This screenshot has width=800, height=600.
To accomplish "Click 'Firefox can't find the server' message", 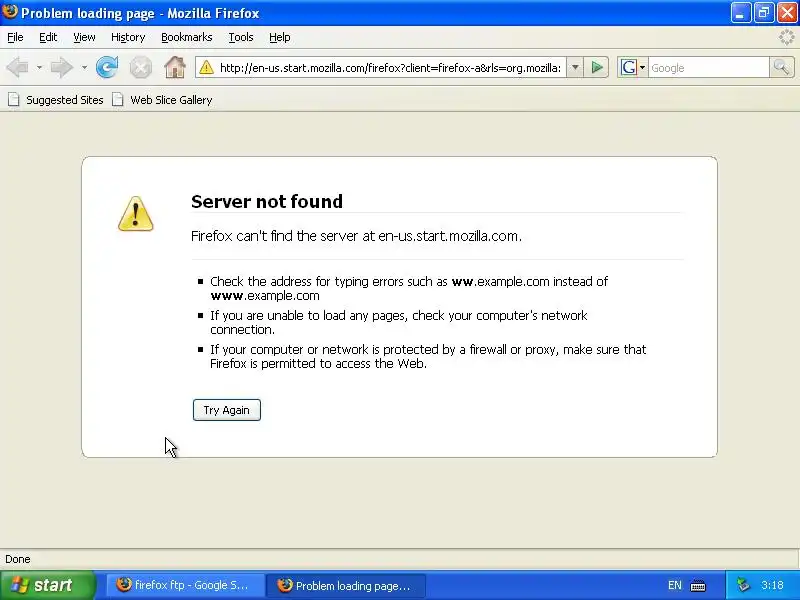I will tap(356, 236).
